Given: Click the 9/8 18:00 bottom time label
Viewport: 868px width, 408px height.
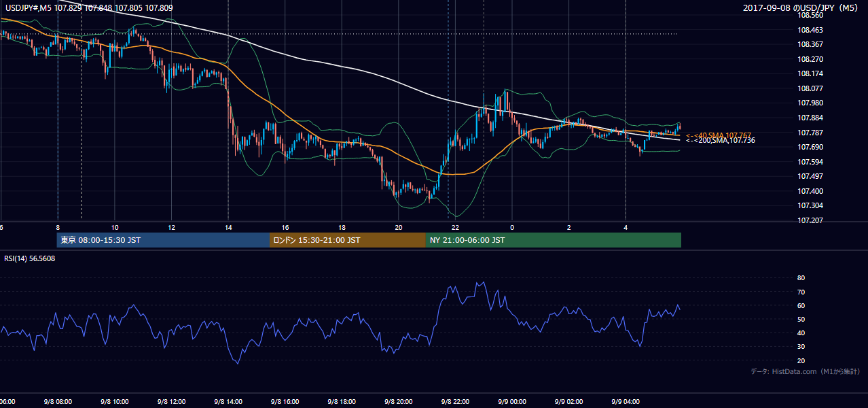Looking at the screenshot, I should click(x=342, y=402).
